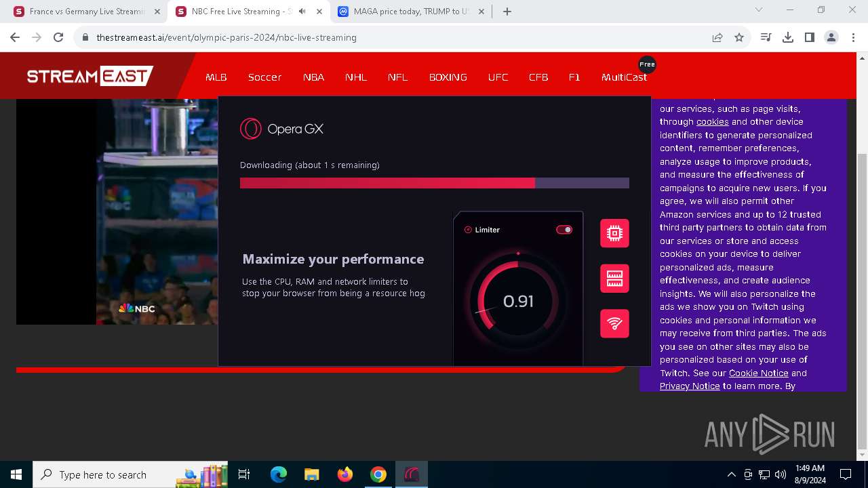Open the NFL streams page
The height and width of the screenshot is (488, 868).
click(x=398, y=77)
